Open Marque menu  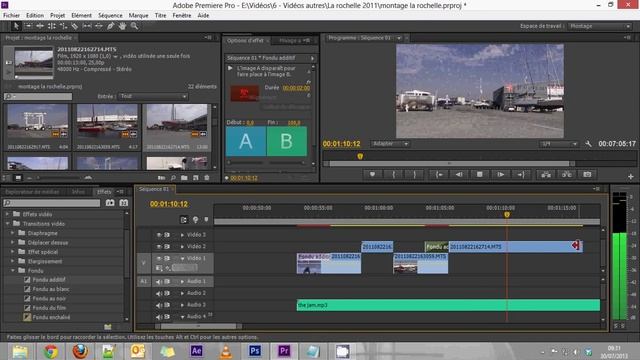point(138,16)
